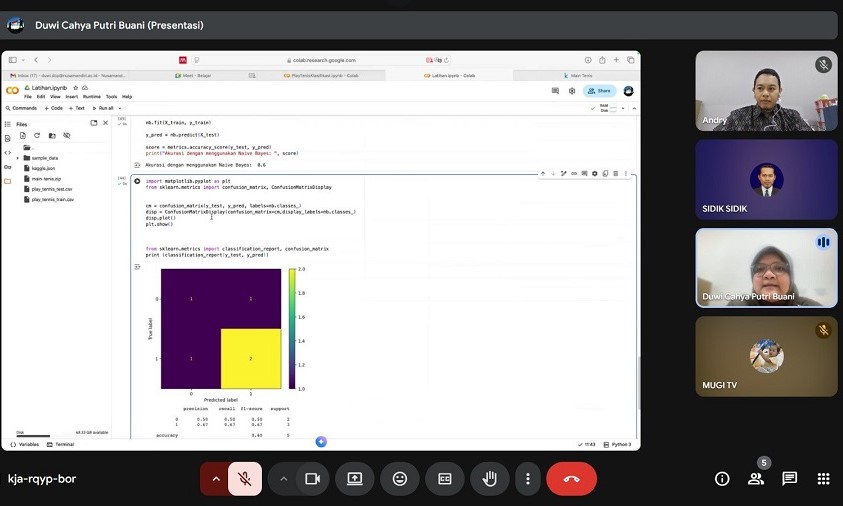Toggle the camera on or off

[x=311, y=479]
